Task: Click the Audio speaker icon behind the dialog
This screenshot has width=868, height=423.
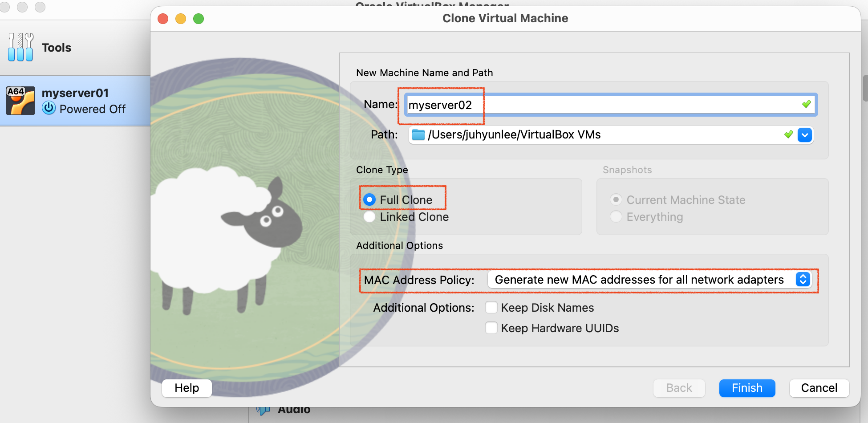Action: coord(263,411)
